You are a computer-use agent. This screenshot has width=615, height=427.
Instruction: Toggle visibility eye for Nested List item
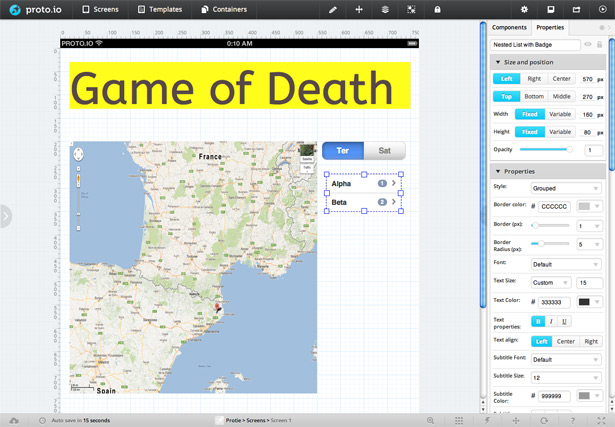point(586,45)
